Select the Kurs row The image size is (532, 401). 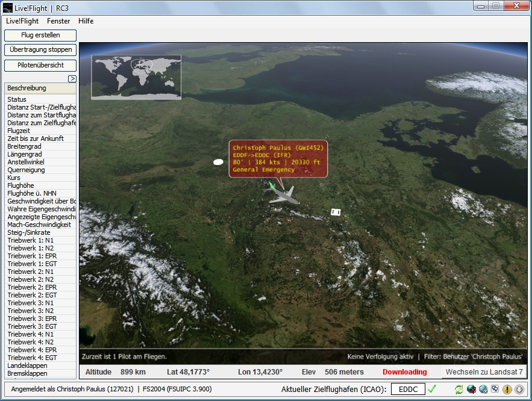(40, 178)
